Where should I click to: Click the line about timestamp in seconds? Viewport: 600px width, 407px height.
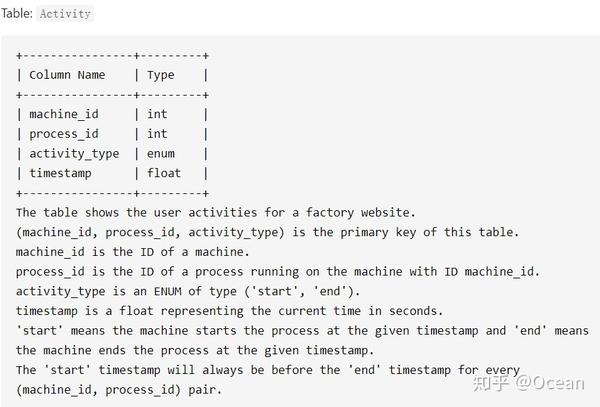tap(229, 311)
